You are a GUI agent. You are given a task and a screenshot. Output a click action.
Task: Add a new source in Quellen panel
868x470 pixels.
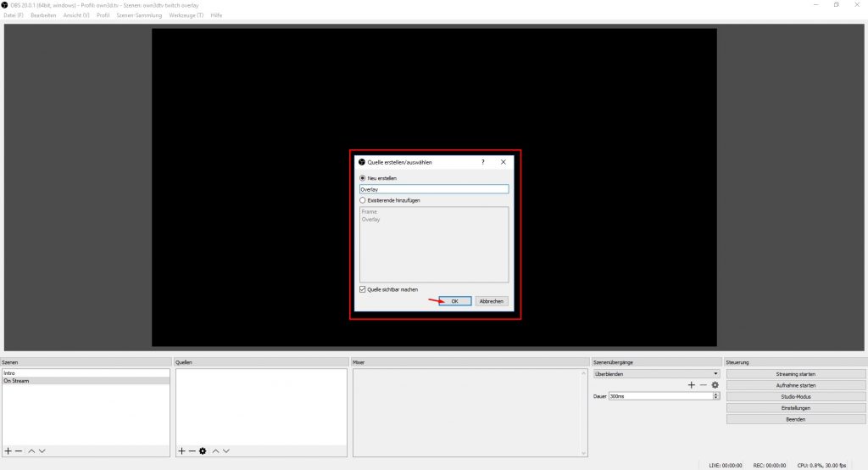coord(181,450)
